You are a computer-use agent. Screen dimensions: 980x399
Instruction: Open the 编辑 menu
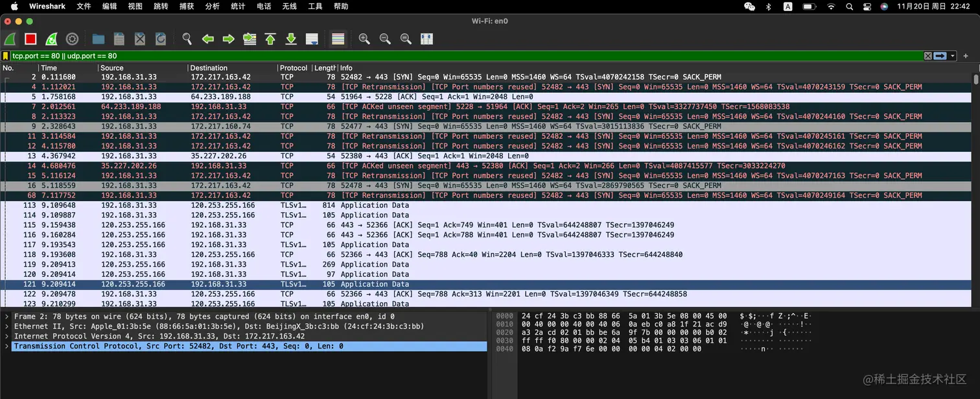click(x=110, y=6)
